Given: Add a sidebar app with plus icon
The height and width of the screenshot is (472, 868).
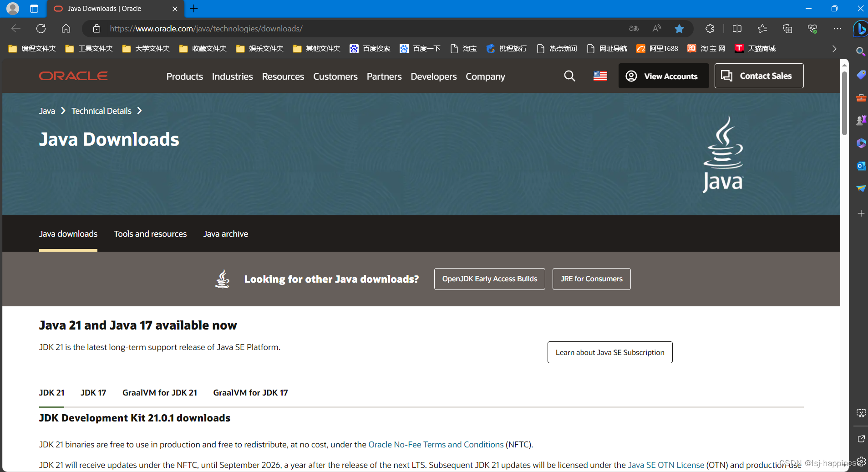Looking at the screenshot, I should [x=861, y=213].
